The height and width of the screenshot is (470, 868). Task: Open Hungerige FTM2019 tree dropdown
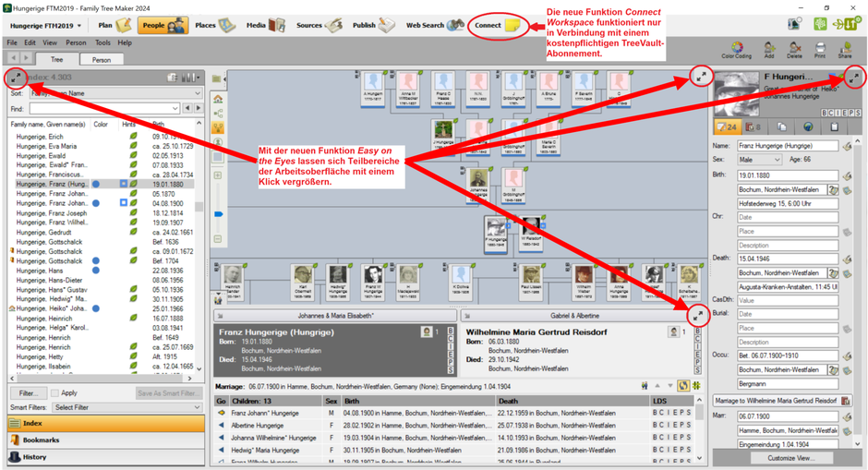tap(46, 26)
